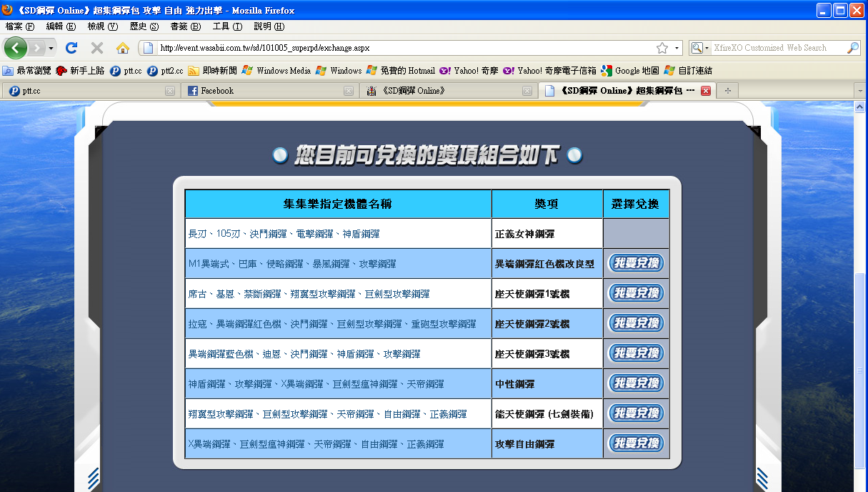Open the back/forward history dropdown arrow

(51, 48)
